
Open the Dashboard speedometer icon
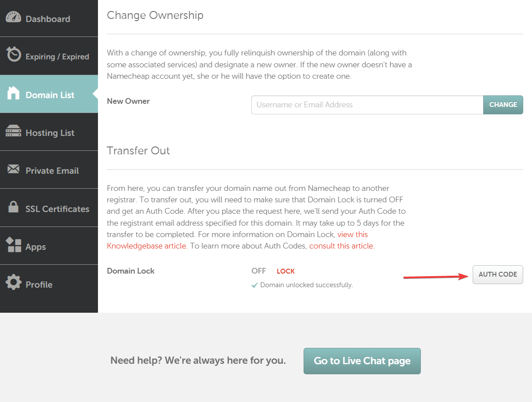(x=14, y=17)
